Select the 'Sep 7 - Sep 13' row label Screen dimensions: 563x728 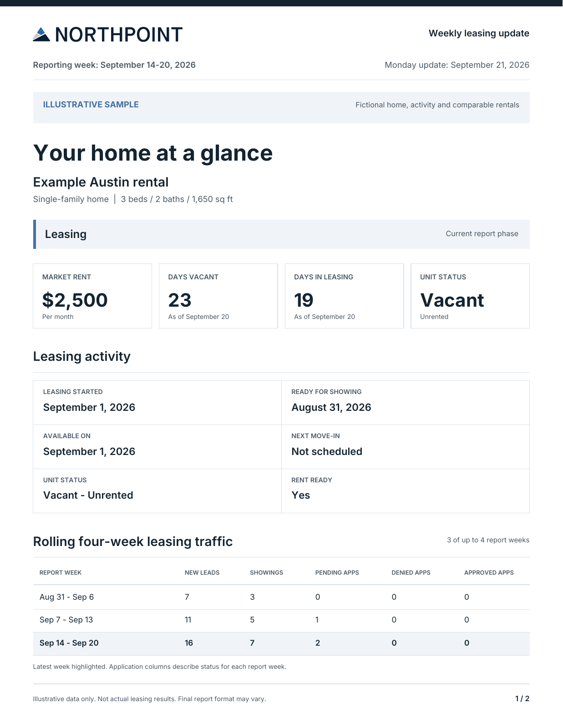(66, 620)
